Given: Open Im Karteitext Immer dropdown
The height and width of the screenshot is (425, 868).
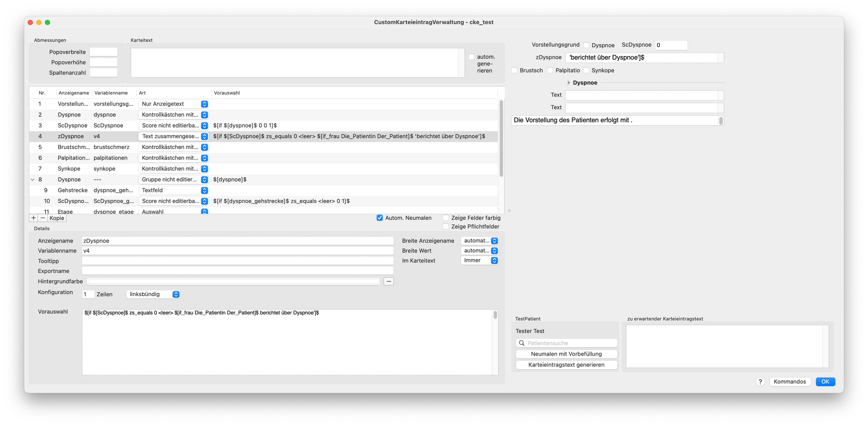Looking at the screenshot, I should tap(480, 260).
